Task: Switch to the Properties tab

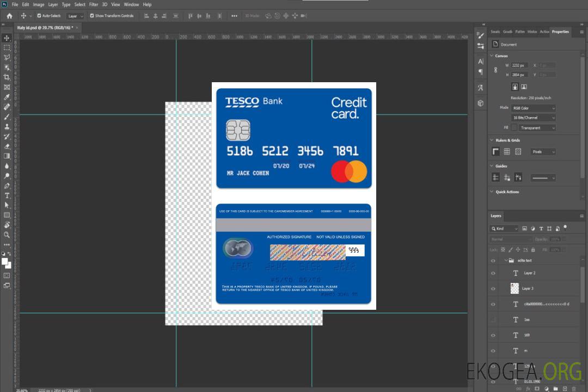Action: coord(560,32)
